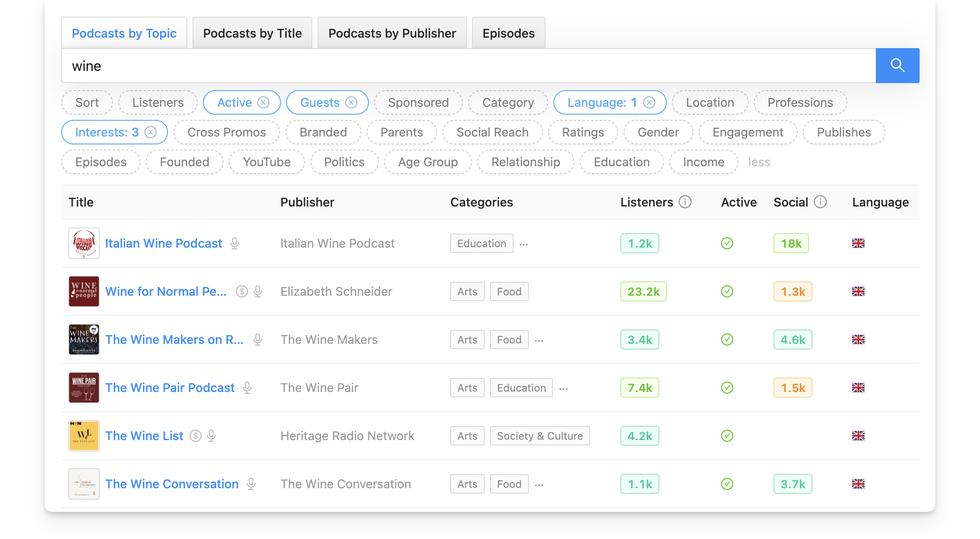Collapse filters with the less link

pyautogui.click(x=759, y=162)
